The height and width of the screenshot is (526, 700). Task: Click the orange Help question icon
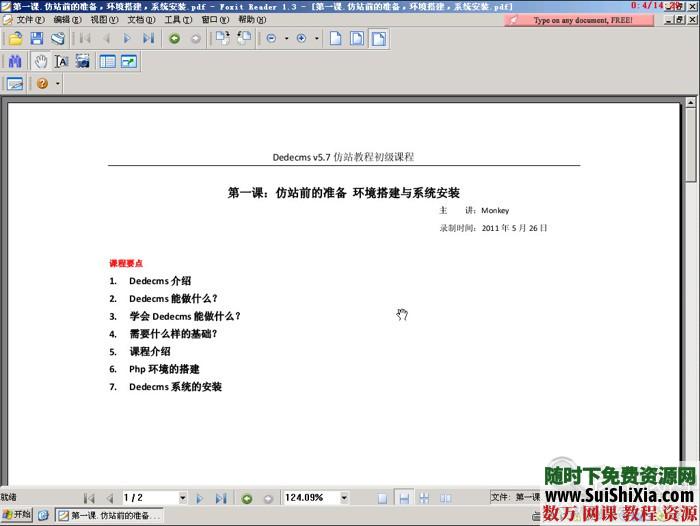[x=42, y=83]
